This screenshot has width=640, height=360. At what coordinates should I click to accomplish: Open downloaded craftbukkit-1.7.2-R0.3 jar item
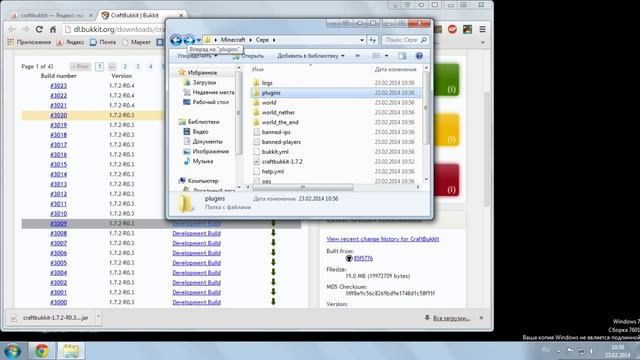(x=52, y=318)
